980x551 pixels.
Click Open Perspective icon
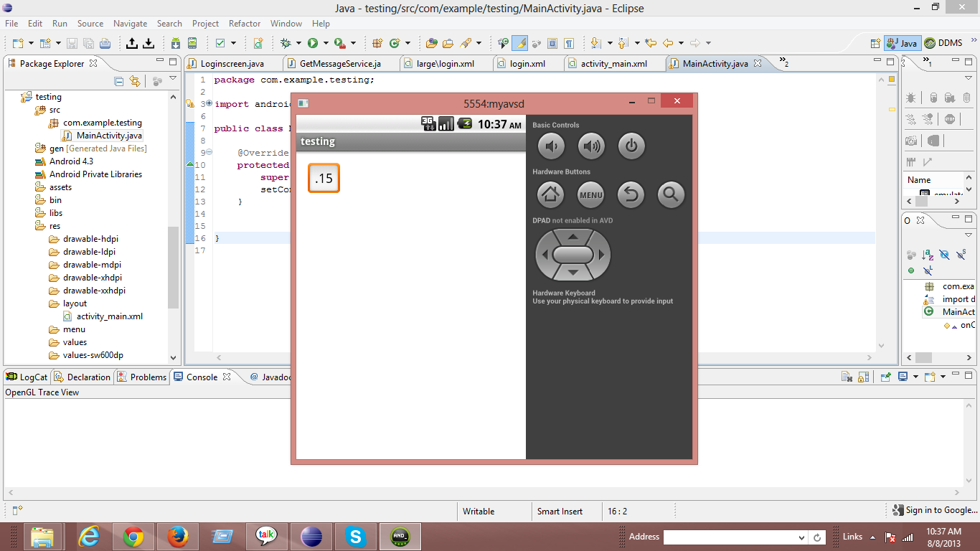(x=875, y=43)
